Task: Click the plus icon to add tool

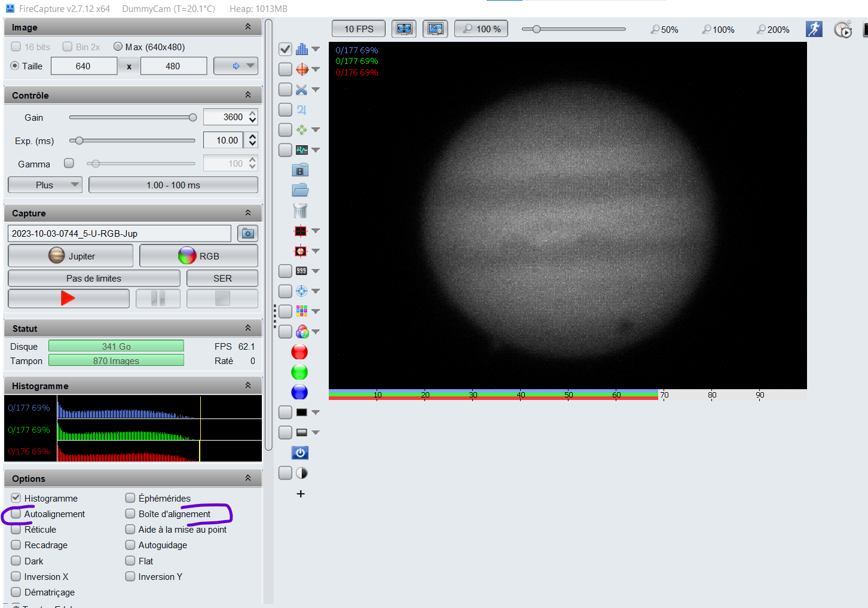Action: [301, 494]
